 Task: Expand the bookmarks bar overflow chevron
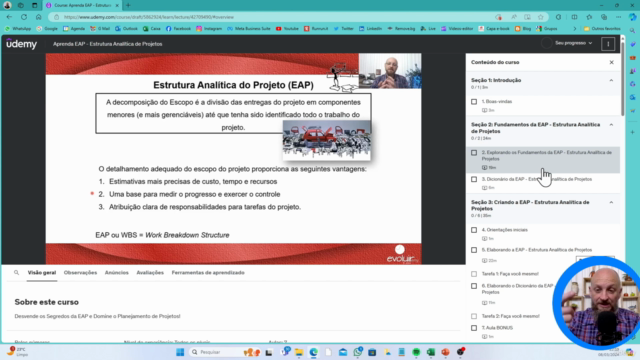tap(575, 29)
